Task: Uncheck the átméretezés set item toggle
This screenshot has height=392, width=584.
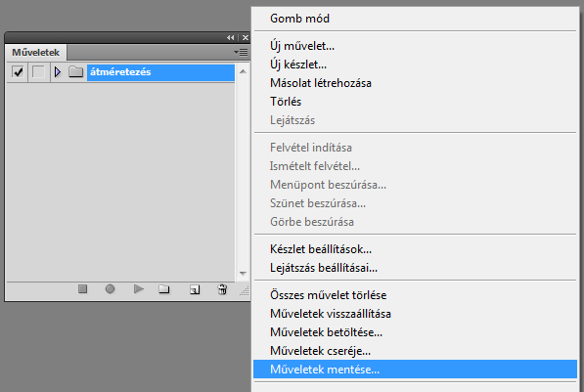Action: point(18,71)
